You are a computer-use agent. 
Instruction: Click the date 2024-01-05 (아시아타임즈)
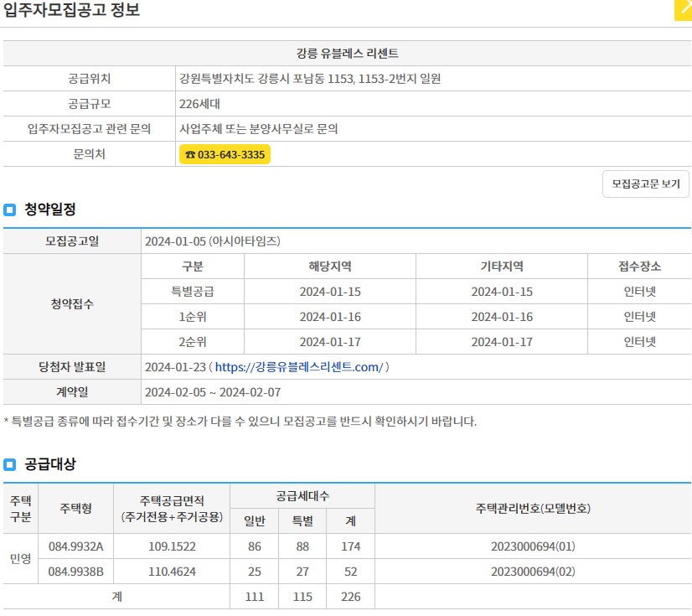click(213, 241)
